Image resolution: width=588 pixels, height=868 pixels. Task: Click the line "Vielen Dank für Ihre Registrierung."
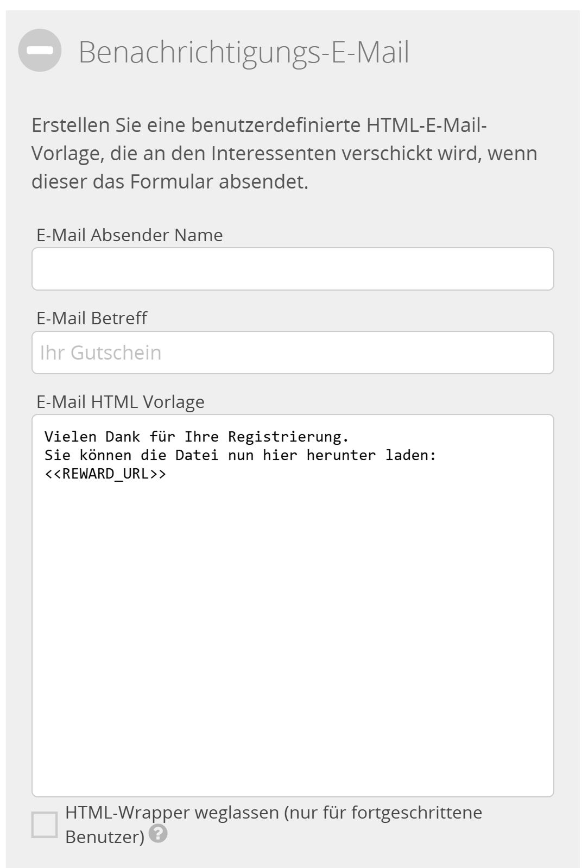198,436
